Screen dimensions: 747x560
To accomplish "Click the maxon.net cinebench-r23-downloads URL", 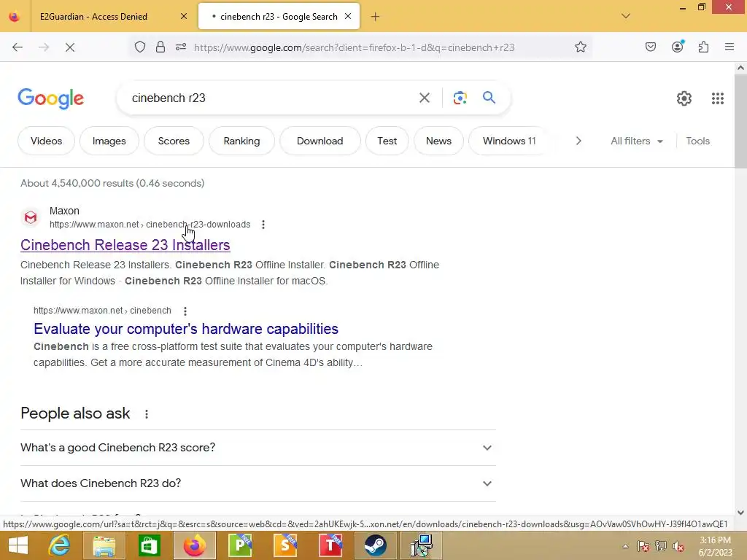I will (150, 225).
